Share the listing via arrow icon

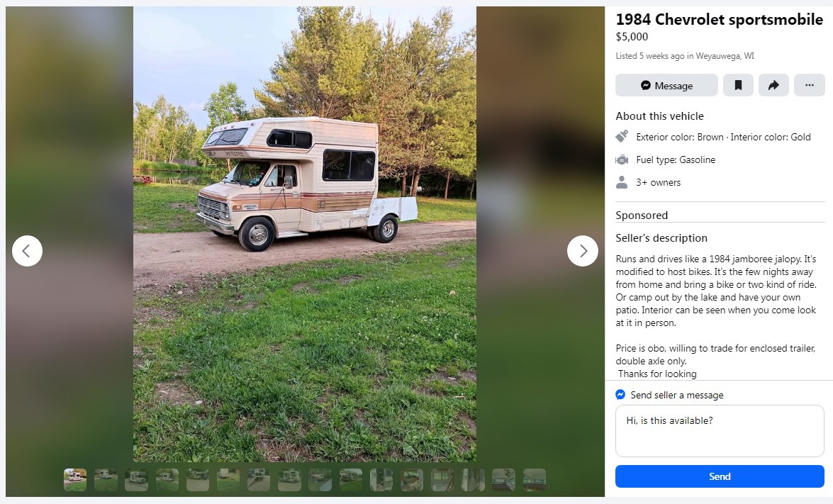773,85
